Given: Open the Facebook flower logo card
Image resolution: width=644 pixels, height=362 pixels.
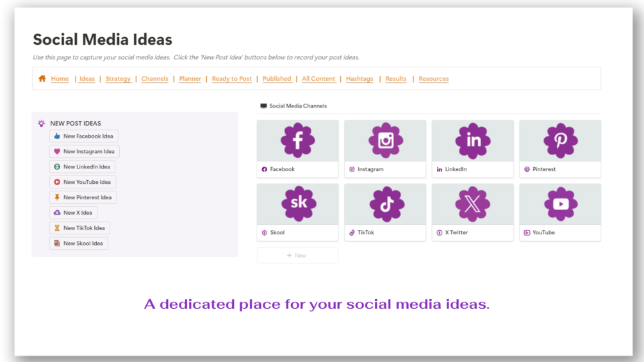Looking at the screenshot, I should pos(298,140).
